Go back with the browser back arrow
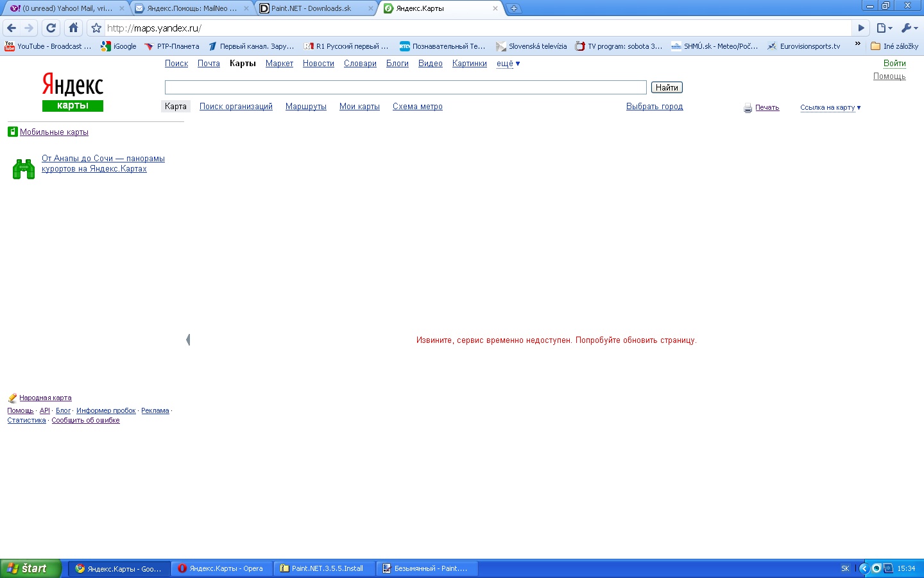This screenshot has height=578, width=924. (x=12, y=28)
